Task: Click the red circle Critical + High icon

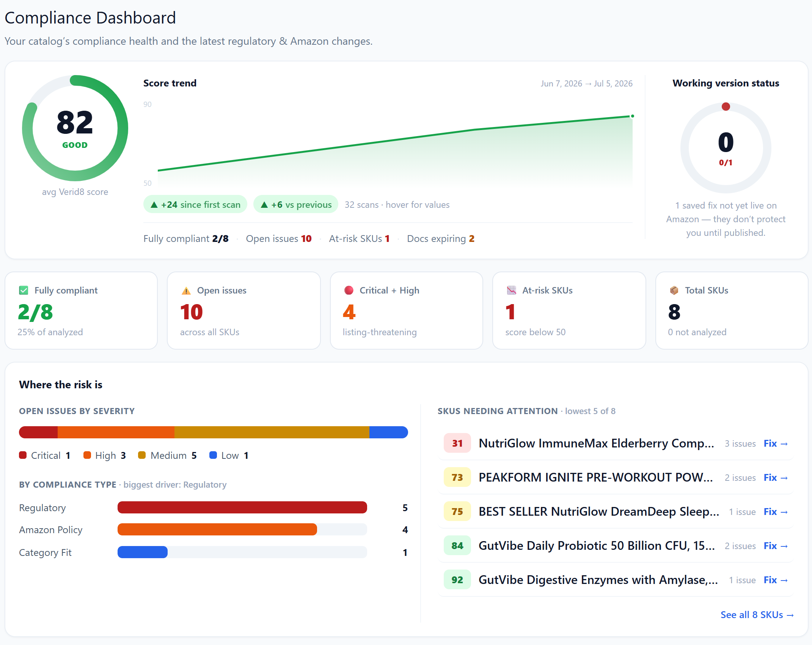Action: pyautogui.click(x=349, y=290)
